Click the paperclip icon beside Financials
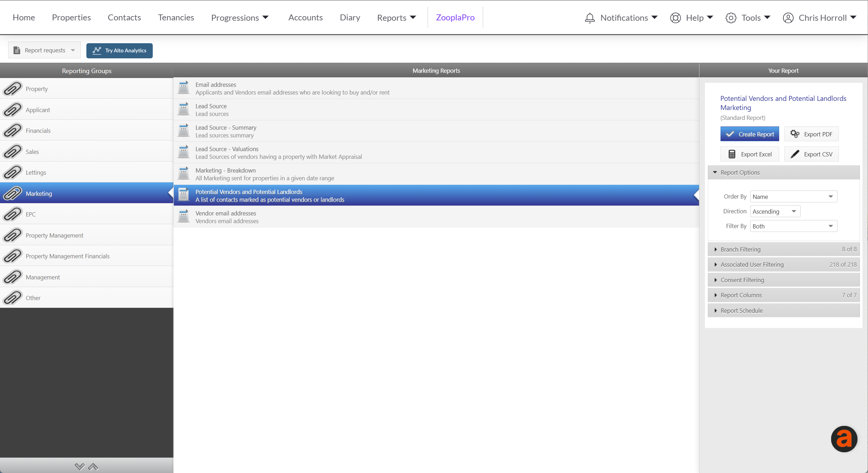Screen dimensions: 868x473 (x=13, y=130)
